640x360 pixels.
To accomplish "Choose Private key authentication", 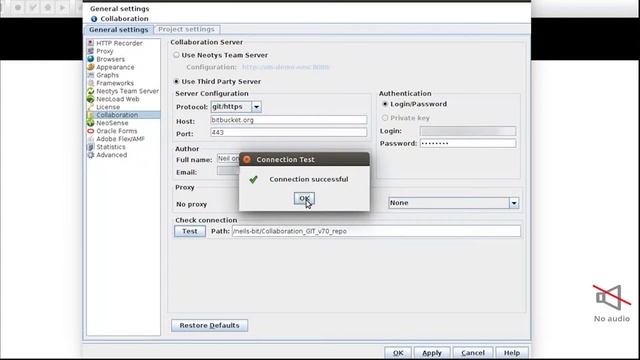I will 385,118.
